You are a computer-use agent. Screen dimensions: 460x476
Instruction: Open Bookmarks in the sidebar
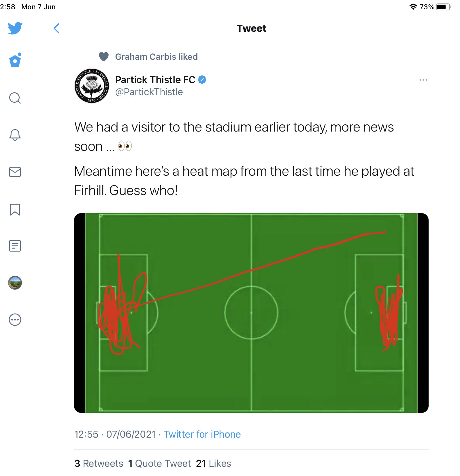pos(15,210)
